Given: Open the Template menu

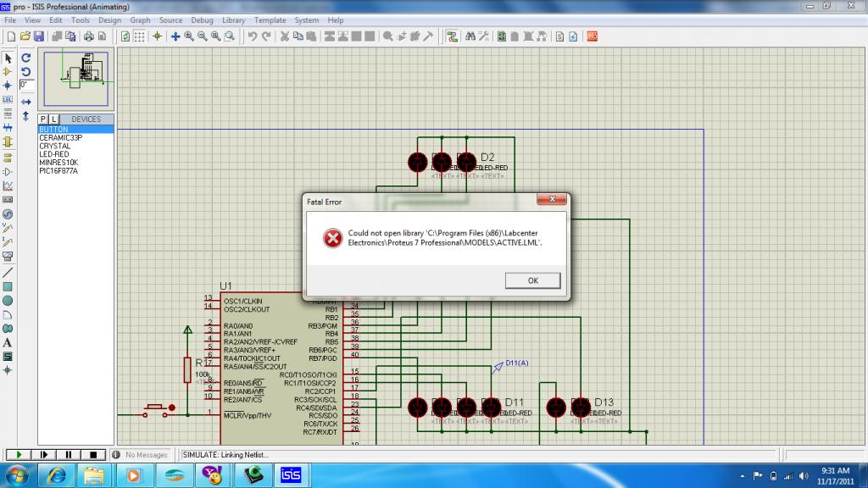Looking at the screenshot, I should pyautogui.click(x=270, y=20).
